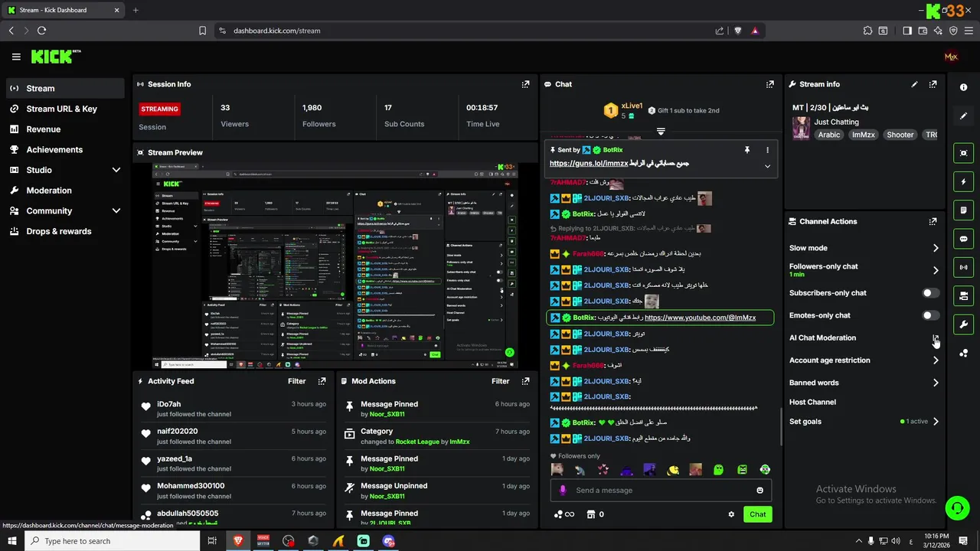
Task: Edit stream info with the pencil icon
Action: click(x=914, y=84)
